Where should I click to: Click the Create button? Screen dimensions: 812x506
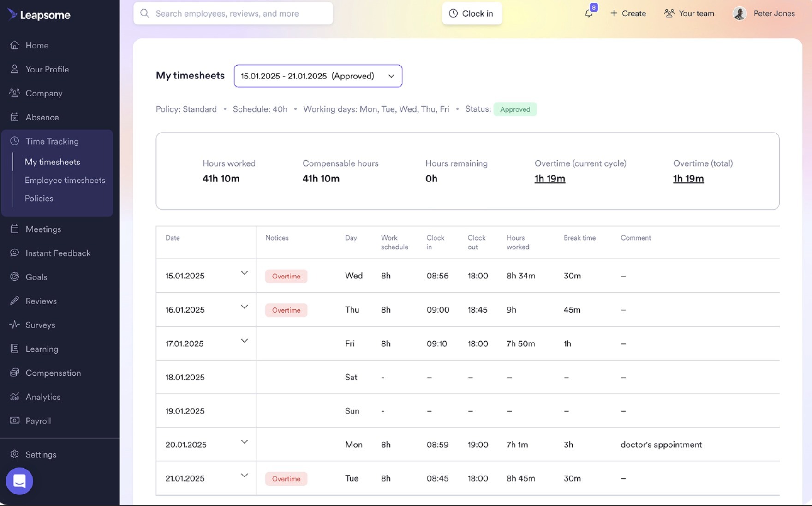628,13
